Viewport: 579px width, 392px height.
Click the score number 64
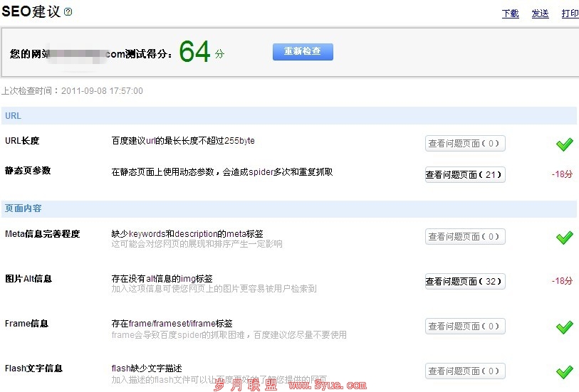click(x=194, y=52)
